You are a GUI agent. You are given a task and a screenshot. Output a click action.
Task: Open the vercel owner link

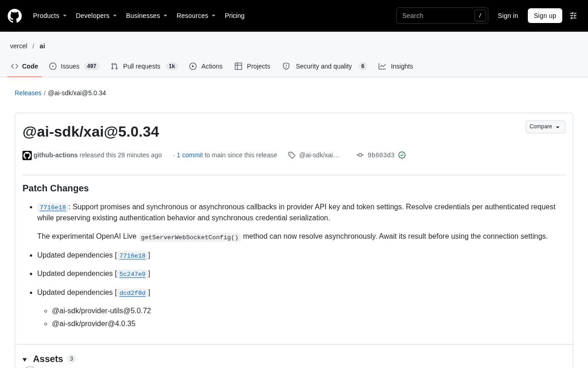coord(19,46)
